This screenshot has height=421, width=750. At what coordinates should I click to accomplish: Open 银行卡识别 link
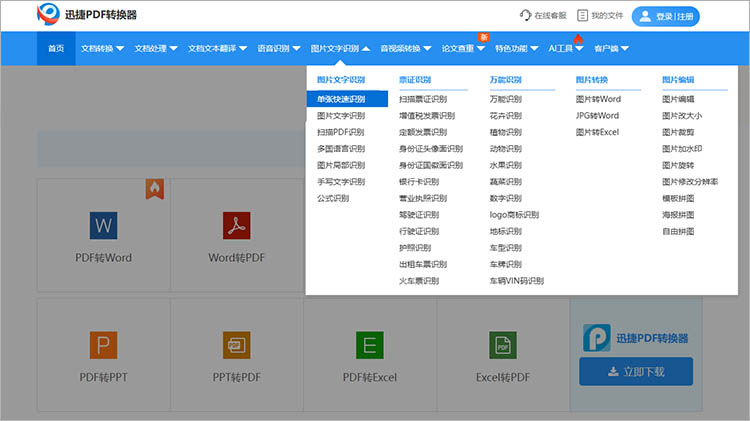[419, 182]
